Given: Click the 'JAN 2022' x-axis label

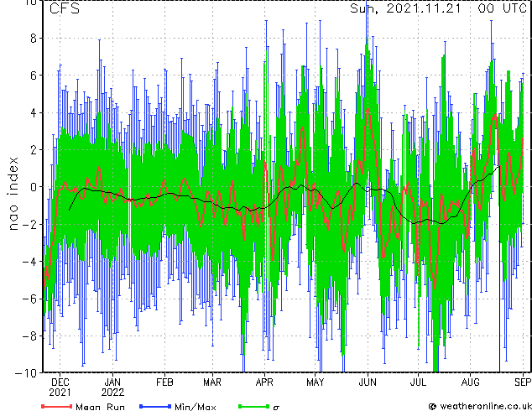Looking at the screenshot, I should tap(112, 388).
